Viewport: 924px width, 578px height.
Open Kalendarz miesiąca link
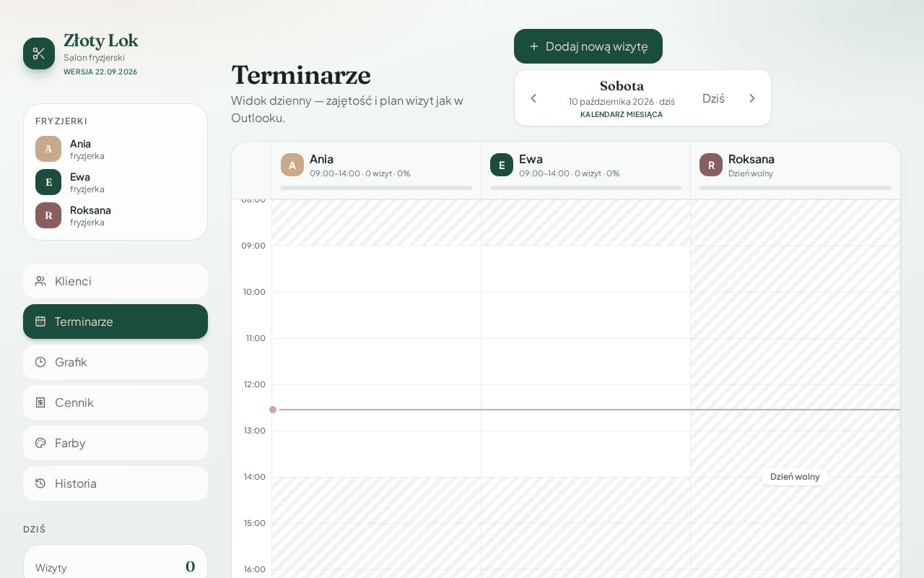[622, 114]
